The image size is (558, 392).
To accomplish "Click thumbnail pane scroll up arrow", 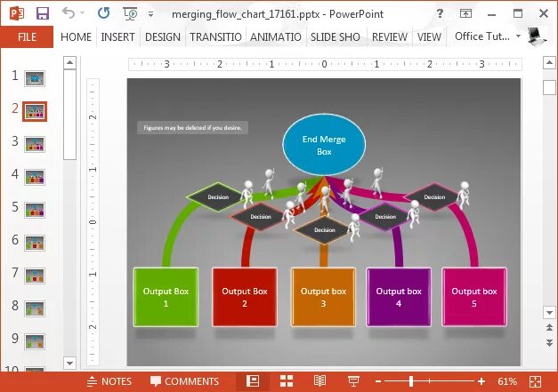I will 69,63.
